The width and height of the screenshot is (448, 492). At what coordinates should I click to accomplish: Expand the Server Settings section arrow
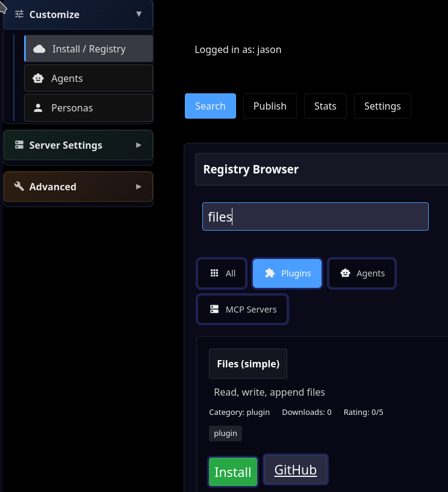coord(139,145)
